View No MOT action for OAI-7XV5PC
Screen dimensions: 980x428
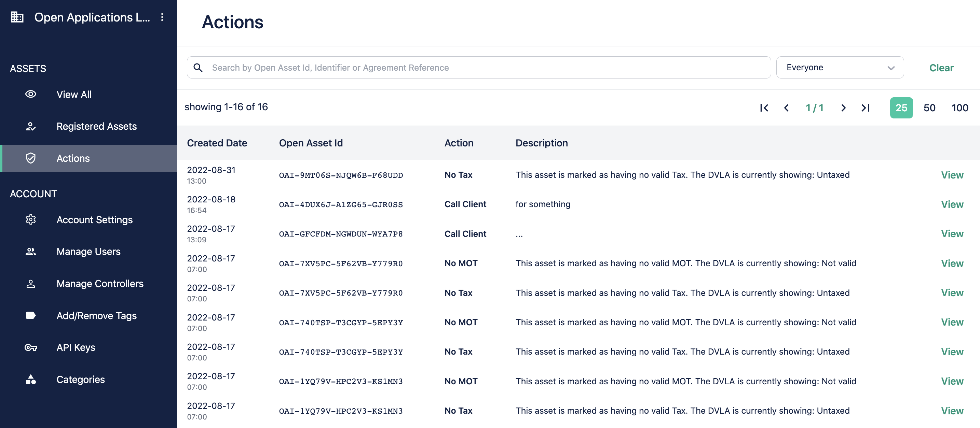coord(952,263)
